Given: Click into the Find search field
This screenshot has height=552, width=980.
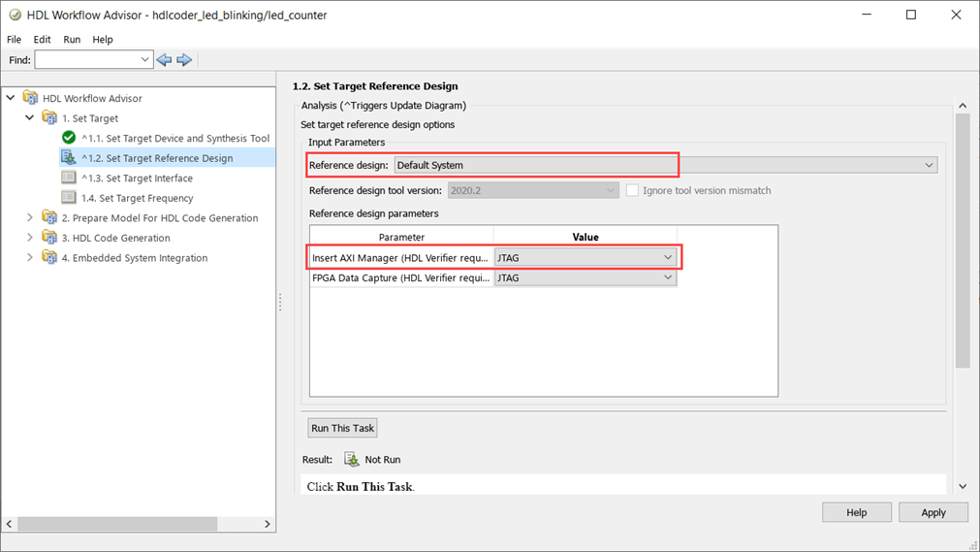Looking at the screenshot, I should (x=87, y=60).
